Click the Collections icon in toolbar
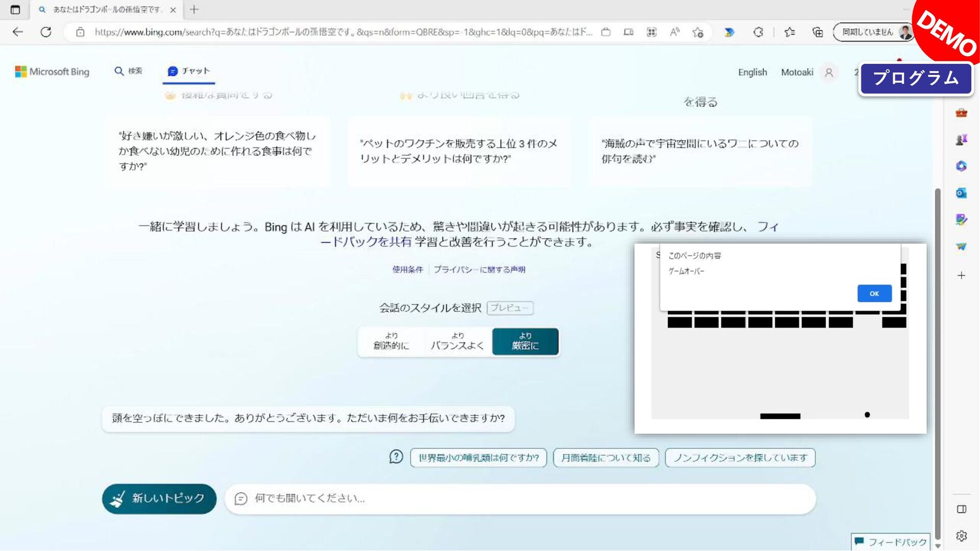Screen dimensions: 980x551 818,32
